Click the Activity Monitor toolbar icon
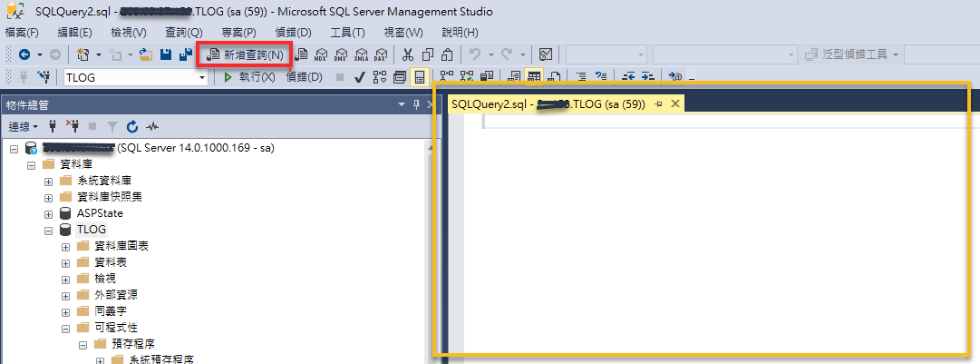Screen dimensions: 980x364 pyautogui.click(x=545, y=55)
